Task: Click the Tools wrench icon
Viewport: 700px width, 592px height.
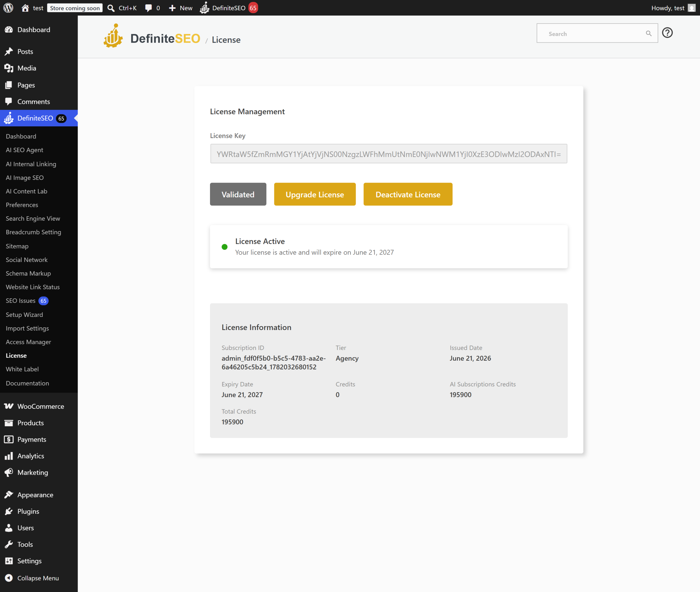Action: (9, 544)
